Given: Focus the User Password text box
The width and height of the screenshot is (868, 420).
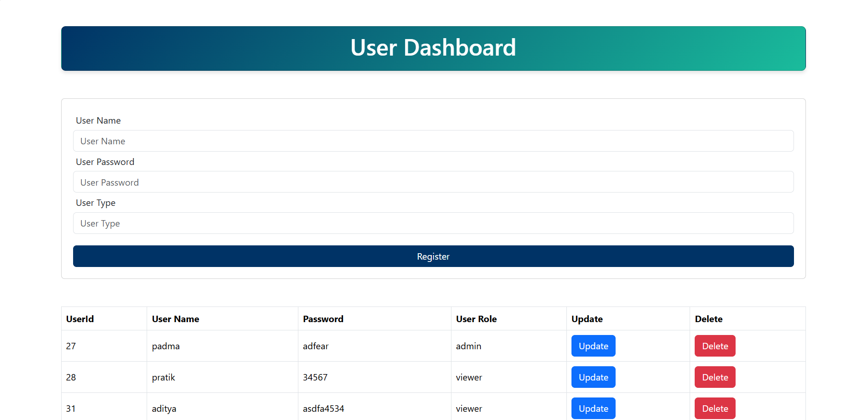Looking at the screenshot, I should pos(433,182).
